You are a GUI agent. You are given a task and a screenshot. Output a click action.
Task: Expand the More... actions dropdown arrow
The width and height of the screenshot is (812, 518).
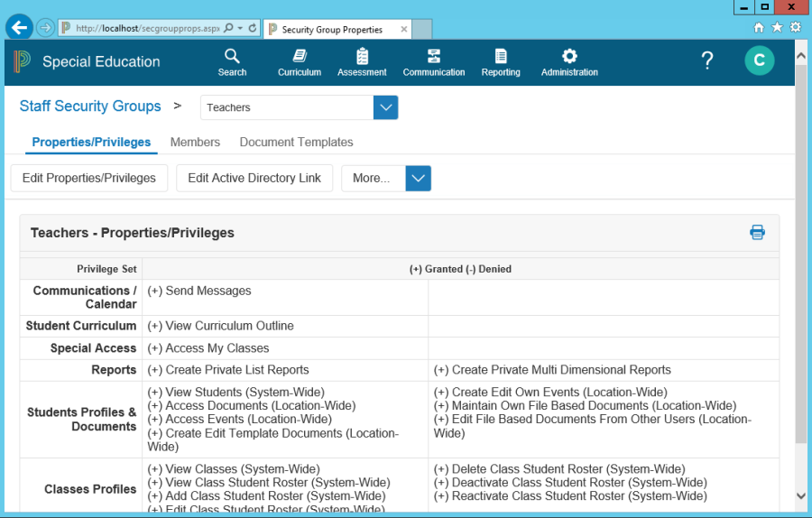(419, 178)
